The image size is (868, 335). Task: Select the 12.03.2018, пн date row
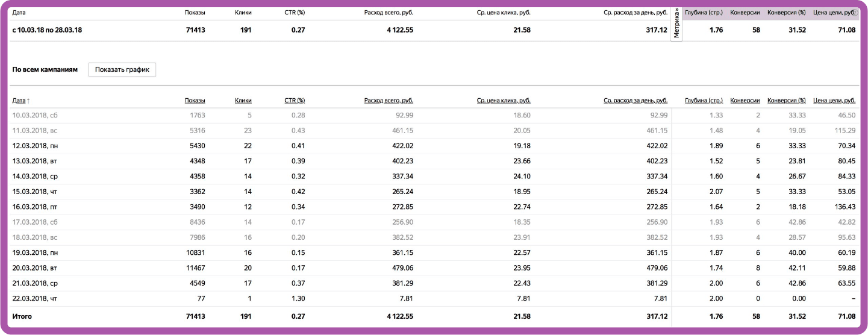click(35, 146)
